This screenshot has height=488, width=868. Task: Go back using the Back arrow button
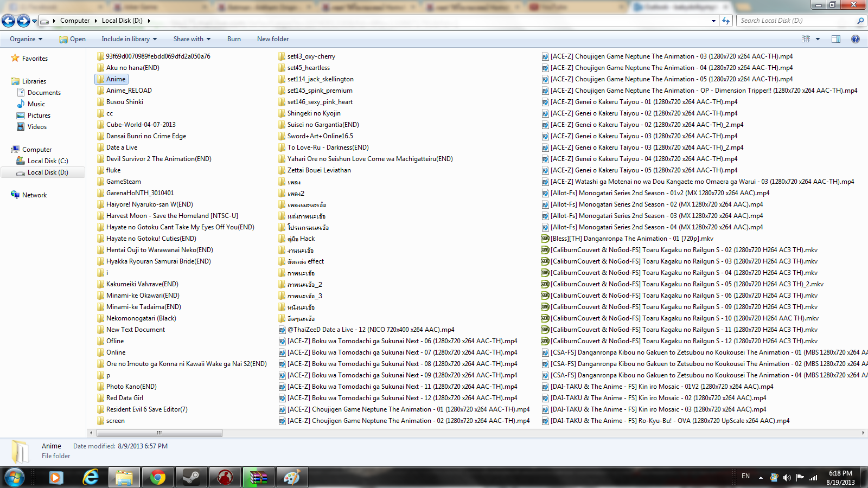[8, 21]
